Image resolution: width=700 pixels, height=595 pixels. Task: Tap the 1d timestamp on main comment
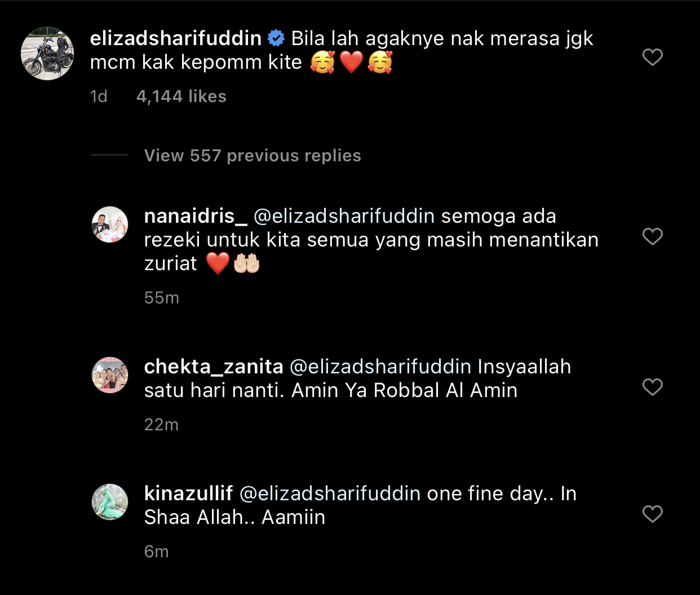(99, 96)
